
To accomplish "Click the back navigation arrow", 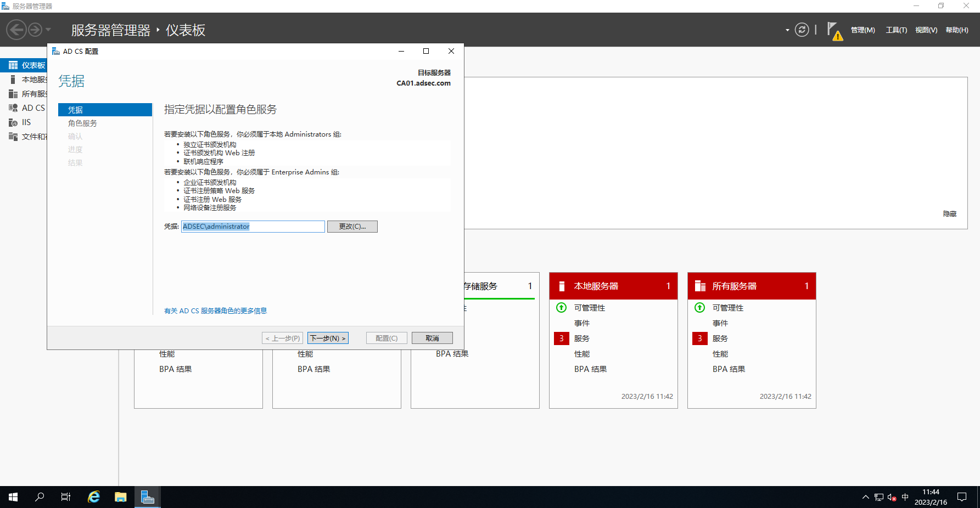I will pos(16,30).
